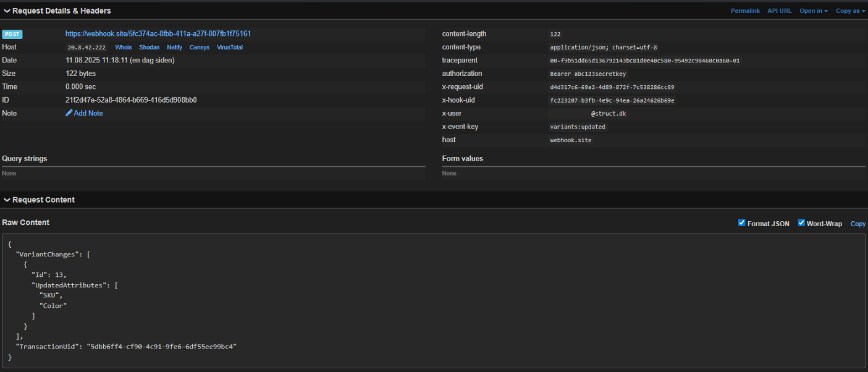Viewport: 868px width, 372px height.
Task: Click the pencil icon beside Add Note
Action: [69, 113]
